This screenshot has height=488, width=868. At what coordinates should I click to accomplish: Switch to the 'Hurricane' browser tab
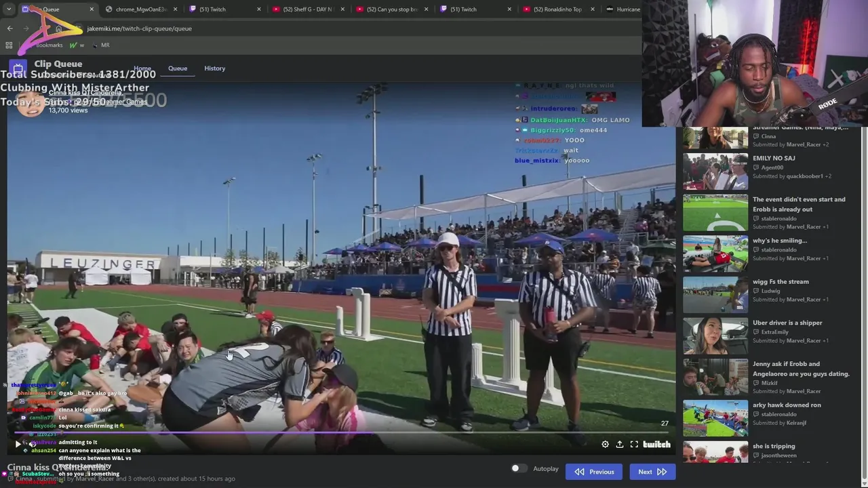point(623,9)
